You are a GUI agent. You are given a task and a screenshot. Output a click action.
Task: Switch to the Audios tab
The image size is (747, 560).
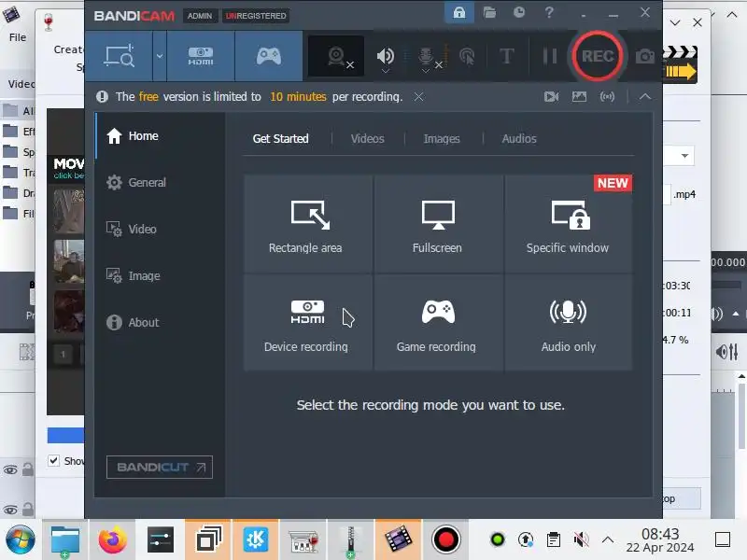coord(519,138)
